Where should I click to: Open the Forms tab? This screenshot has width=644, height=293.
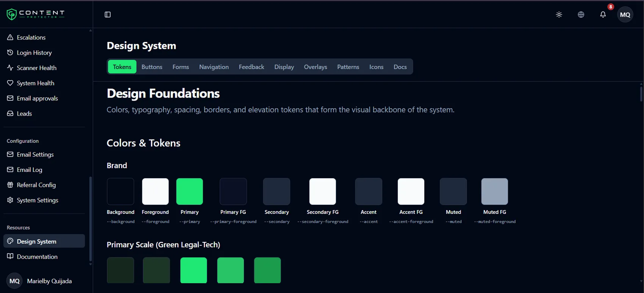tap(181, 67)
